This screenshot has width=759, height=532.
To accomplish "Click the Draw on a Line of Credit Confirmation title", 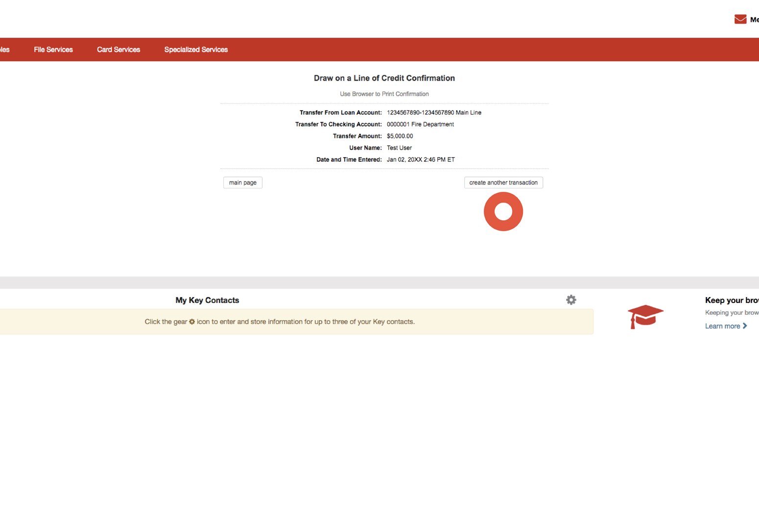I will click(x=384, y=78).
